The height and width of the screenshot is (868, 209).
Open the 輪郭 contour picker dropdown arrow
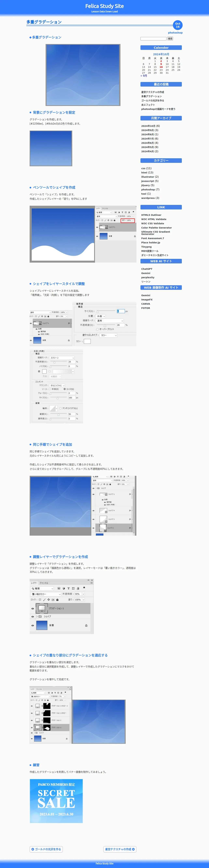(56, 408)
